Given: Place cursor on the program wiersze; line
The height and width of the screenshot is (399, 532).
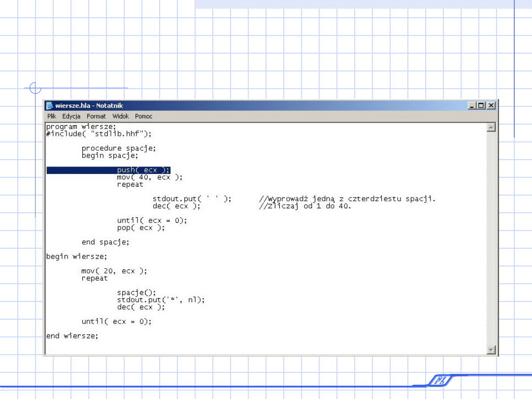Looking at the screenshot, I should coord(81,127).
